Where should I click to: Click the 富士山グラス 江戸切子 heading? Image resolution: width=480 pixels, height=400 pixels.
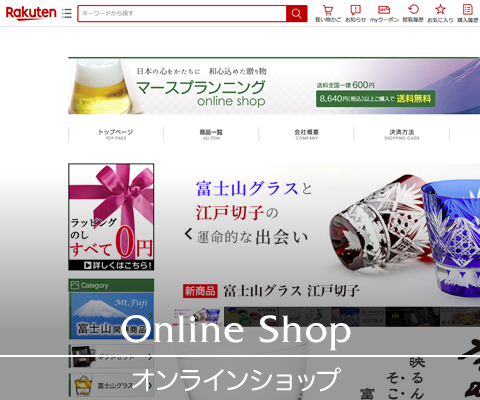(291, 291)
